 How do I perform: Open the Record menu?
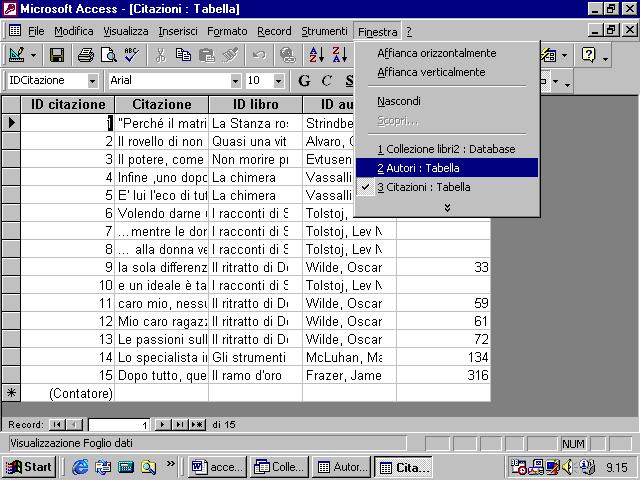(274, 31)
